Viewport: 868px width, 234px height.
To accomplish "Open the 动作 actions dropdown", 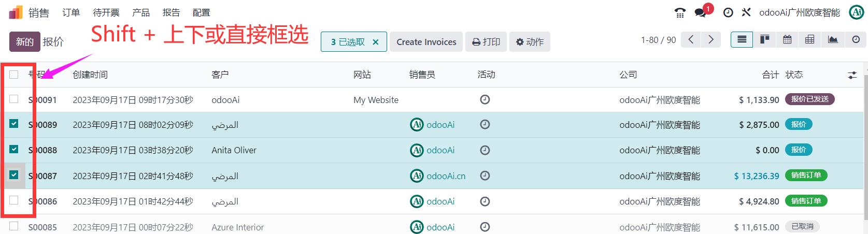I will coord(530,42).
